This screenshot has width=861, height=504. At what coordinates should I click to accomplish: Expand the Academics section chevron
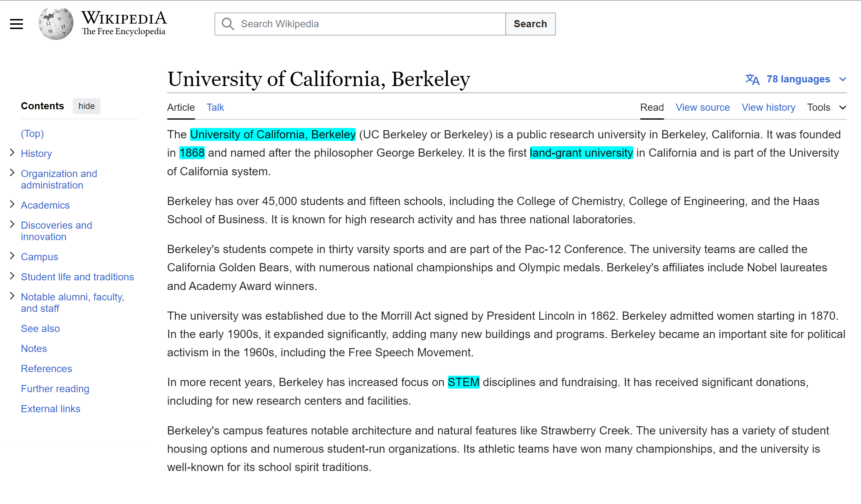coord(12,204)
